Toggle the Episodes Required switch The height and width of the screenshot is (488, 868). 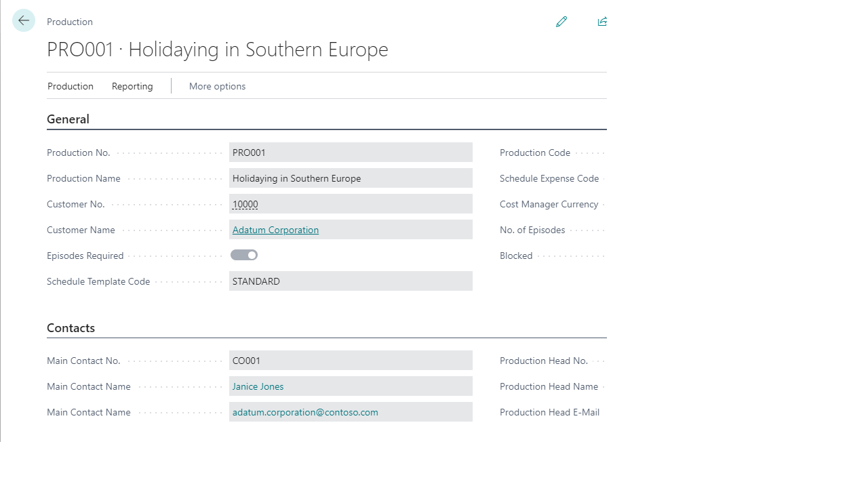click(244, 256)
